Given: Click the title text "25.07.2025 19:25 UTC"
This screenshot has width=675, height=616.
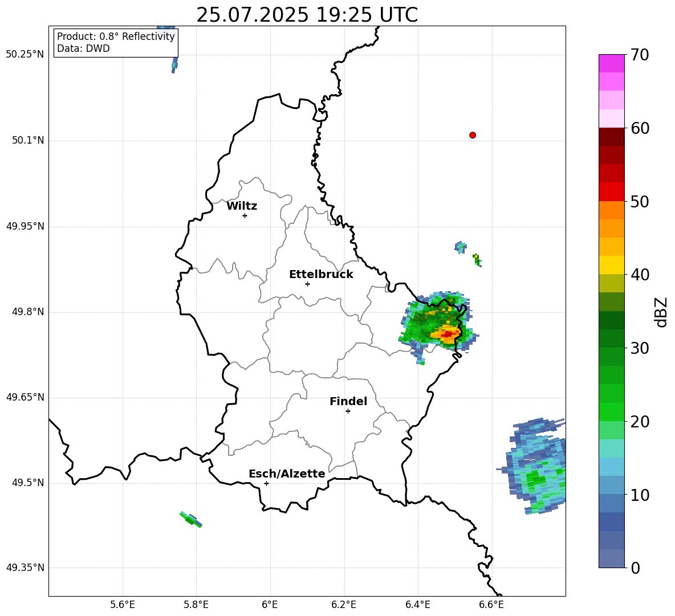Looking at the screenshot, I should [x=307, y=15].
